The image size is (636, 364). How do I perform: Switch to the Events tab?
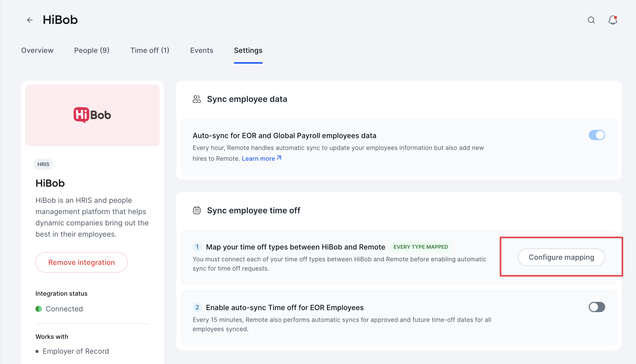pyautogui.click(x=202, y=50)
